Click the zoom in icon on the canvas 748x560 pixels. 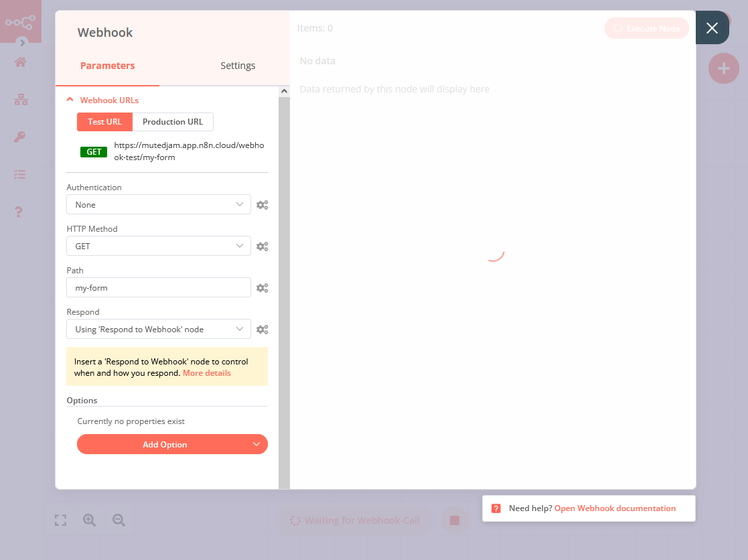[90, 520]
